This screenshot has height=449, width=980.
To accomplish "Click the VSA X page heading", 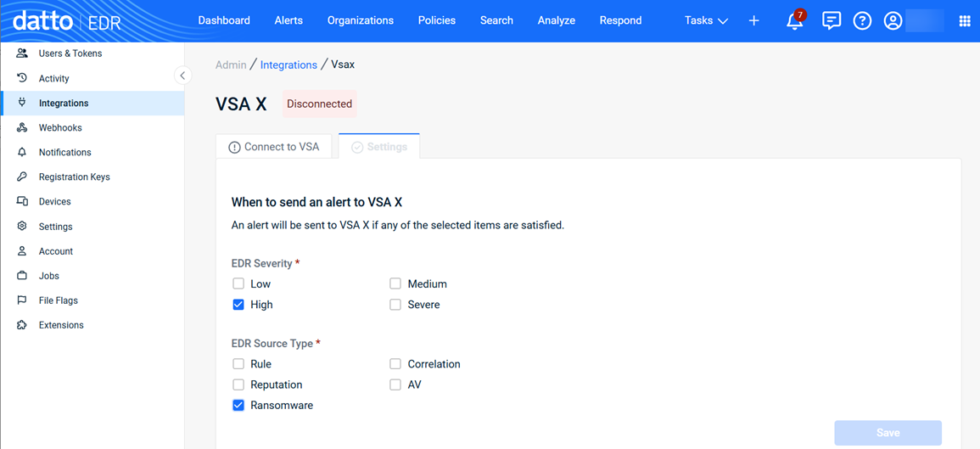I will 241,104.
